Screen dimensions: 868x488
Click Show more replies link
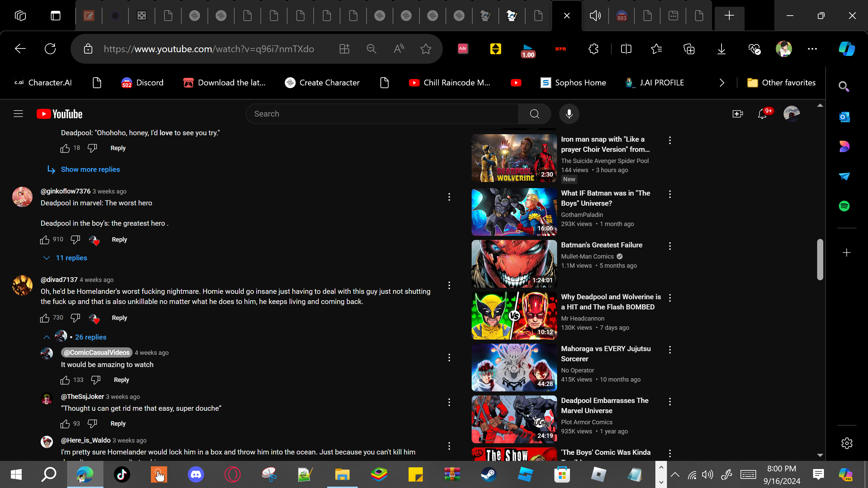coord(90,169)
